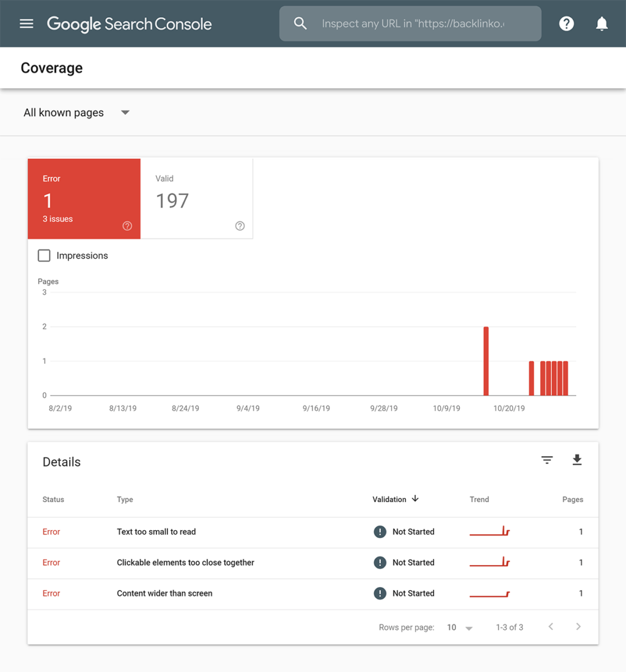Click the help icon on Valid card
Viewport: 626px width, 672px height.
pyautogui.click(x=240, y=226)
